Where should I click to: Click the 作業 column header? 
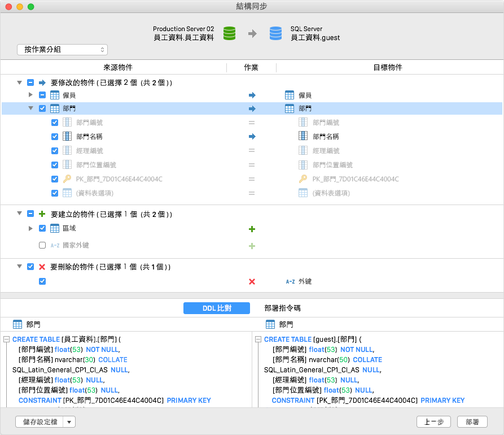[251, 67]
